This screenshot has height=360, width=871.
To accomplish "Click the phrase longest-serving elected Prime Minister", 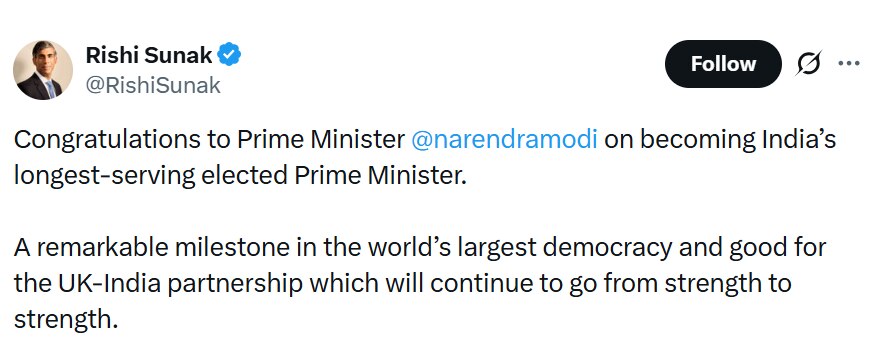I will click(238, 176).
